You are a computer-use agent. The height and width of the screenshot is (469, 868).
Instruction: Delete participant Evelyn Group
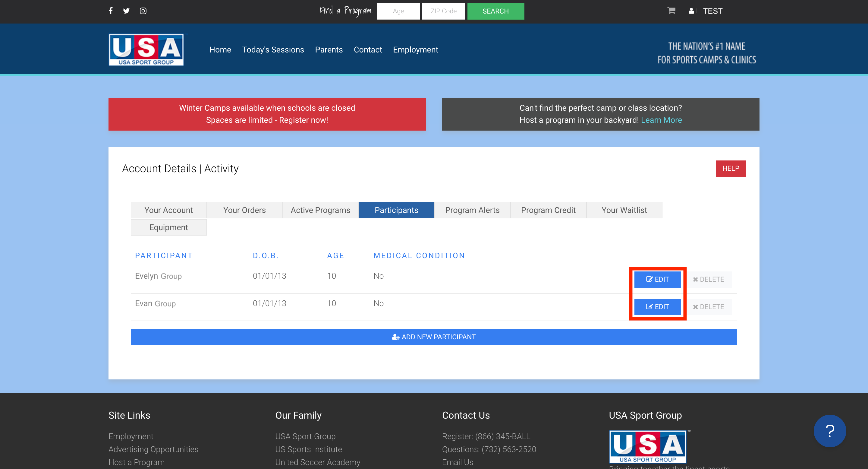point(709,279)
